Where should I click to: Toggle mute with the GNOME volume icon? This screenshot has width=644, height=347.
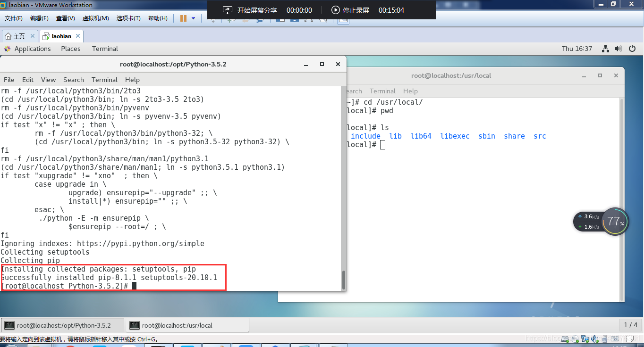click(619, 49)
